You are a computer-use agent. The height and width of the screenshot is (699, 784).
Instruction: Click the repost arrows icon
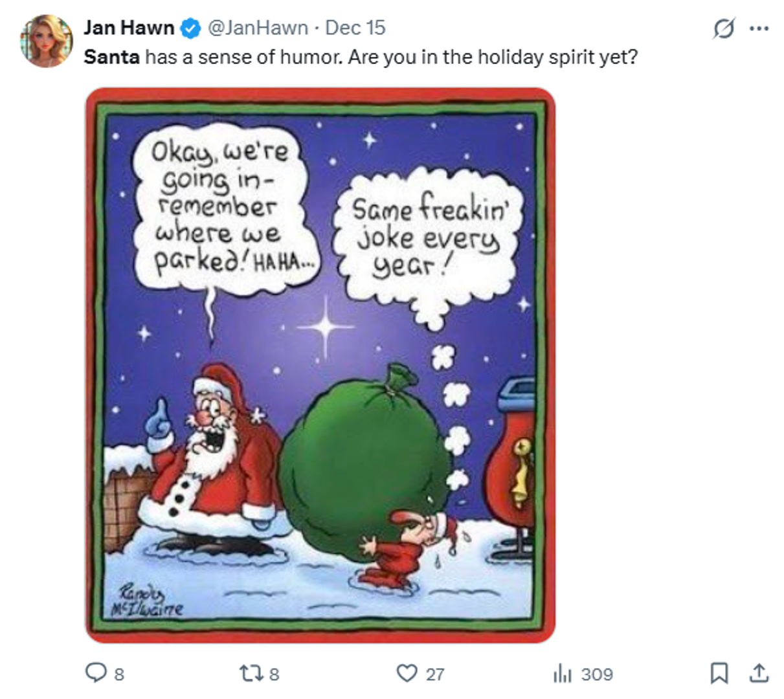(250, 674)
